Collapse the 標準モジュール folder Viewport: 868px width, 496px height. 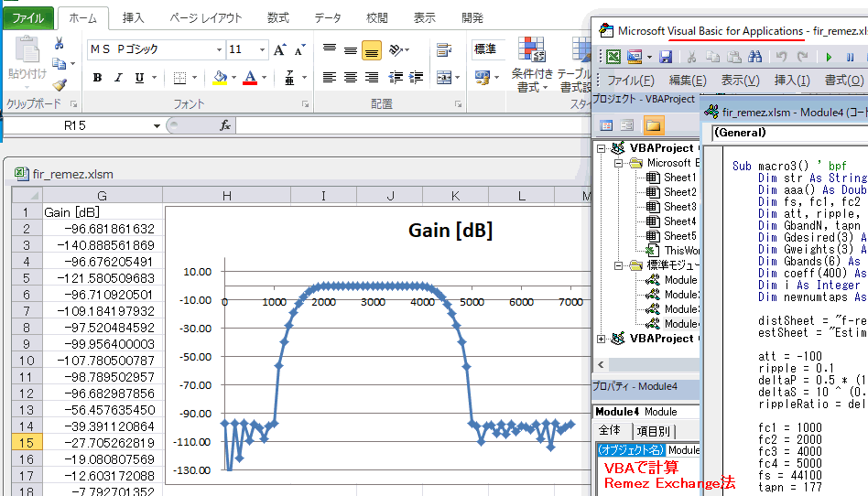pyautogui.click(x=618, y=265)
